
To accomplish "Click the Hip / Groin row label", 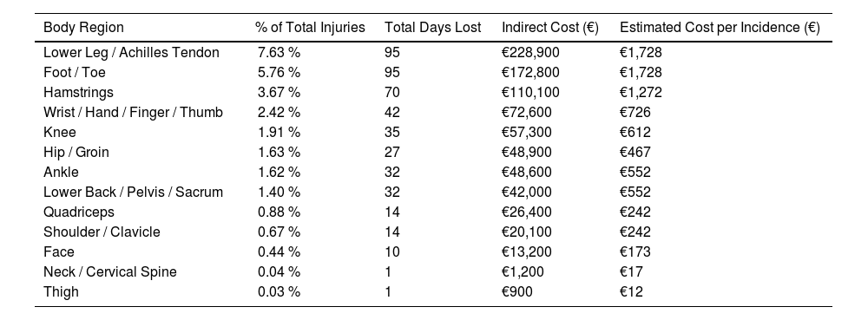I will tap(76, 152).
